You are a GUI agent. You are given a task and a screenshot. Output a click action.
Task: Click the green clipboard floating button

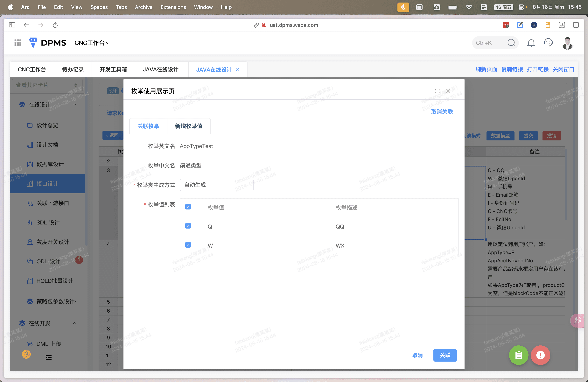[519, 355]
